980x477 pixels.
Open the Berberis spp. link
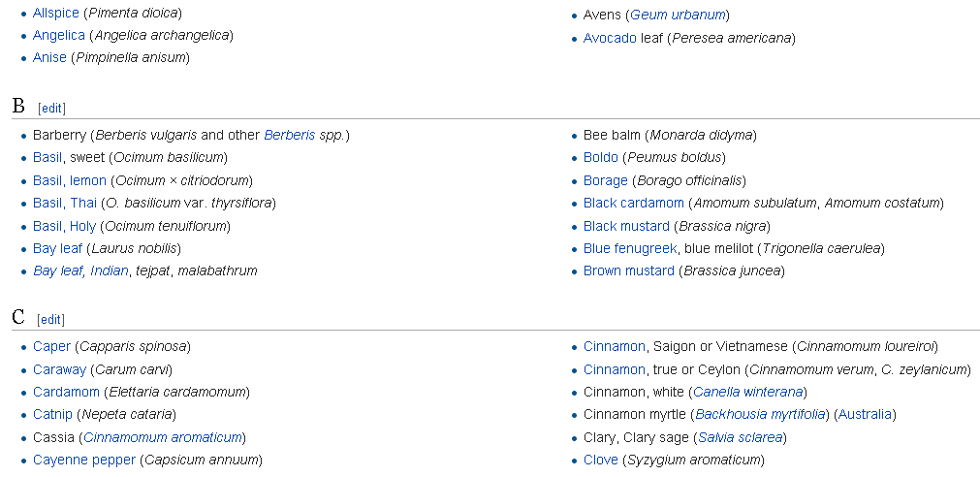coord(289,136)
